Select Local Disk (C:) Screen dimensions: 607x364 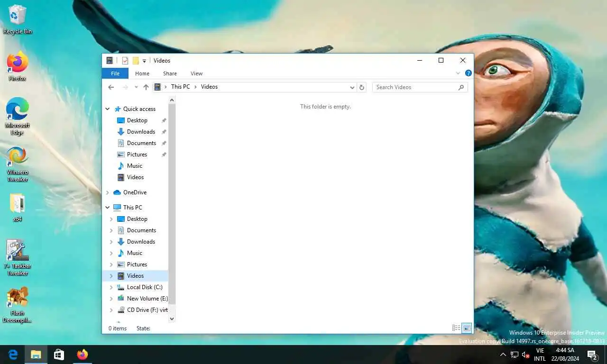tap(145, 287)
